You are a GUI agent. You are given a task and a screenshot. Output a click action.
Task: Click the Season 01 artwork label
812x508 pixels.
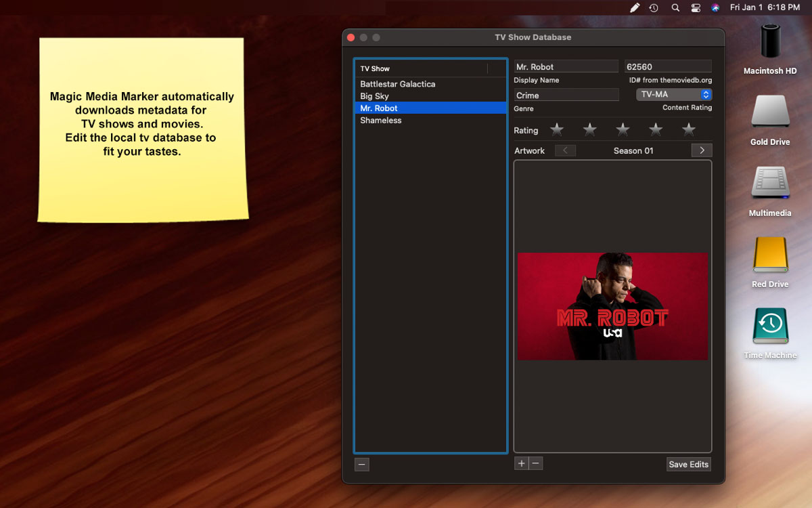pyautogui.click(x=633, y=150)
